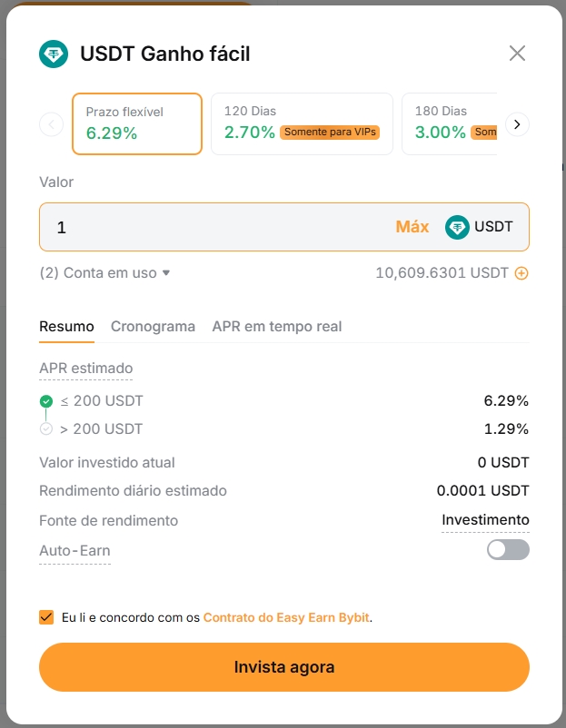Click the USDT Tether logo in header

(54, 54)
